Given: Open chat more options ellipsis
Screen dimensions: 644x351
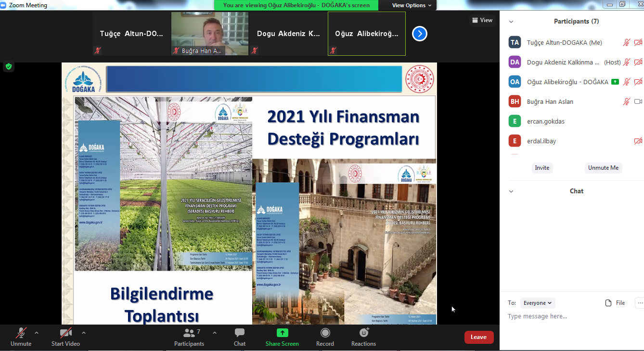Looking at the screenshot, I should click(640, 303).
